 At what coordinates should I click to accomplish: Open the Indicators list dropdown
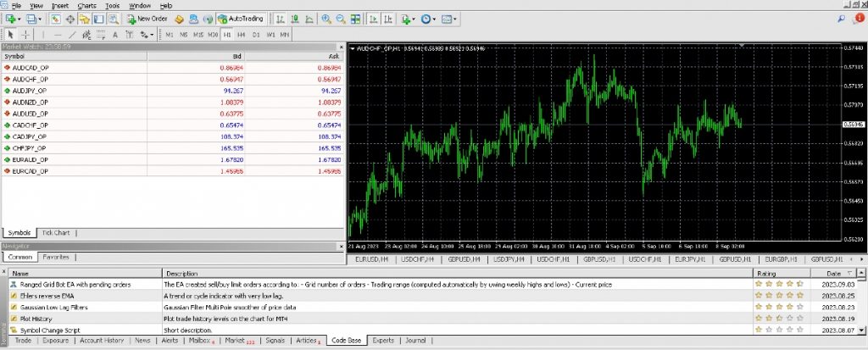[x=408, y=19]
